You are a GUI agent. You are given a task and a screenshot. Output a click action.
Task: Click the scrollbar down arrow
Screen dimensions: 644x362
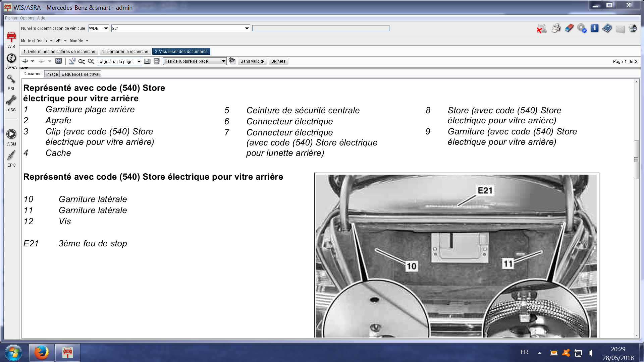click(x=636, y=335)
